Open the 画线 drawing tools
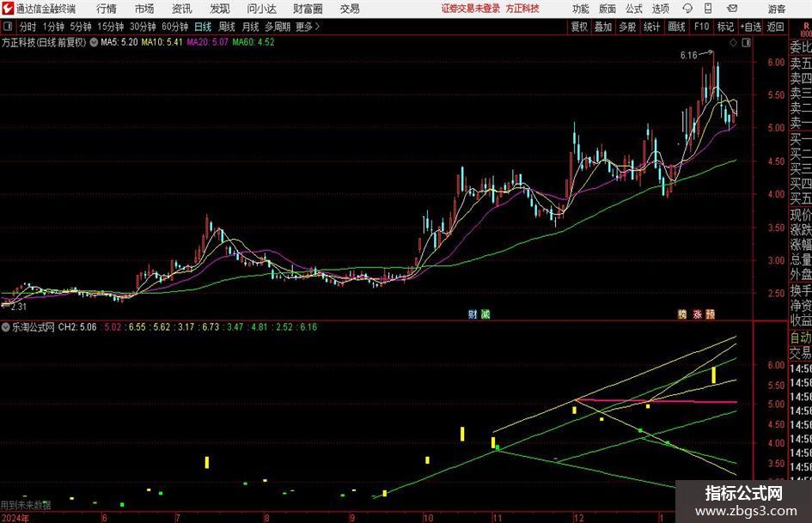Screen dimensions: 812x523 pyautogui.click(x=676, y=27)
